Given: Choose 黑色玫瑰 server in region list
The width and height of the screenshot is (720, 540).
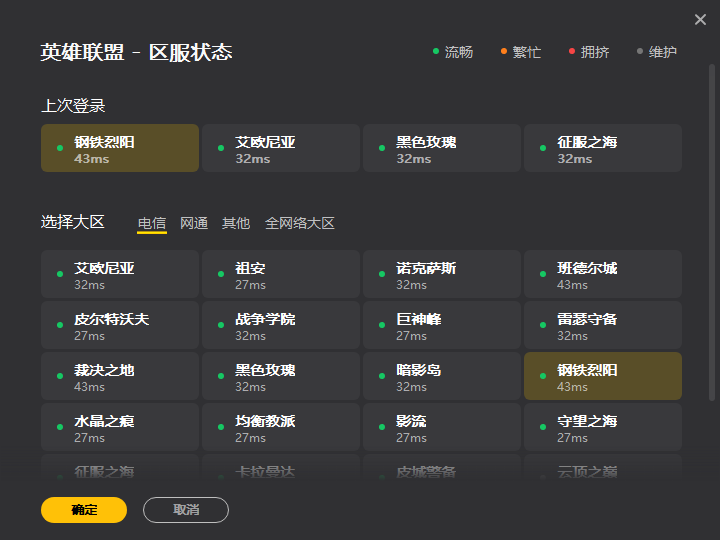Looking at the screenshot, I should coord(281,376).
